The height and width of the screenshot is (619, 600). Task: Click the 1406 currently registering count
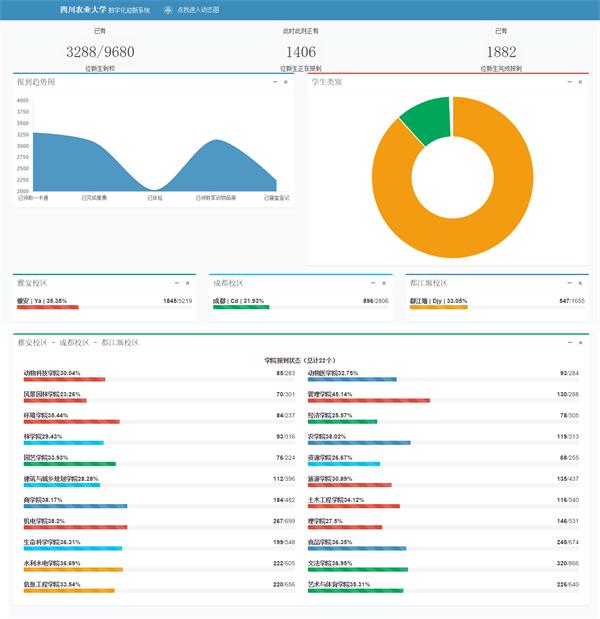[x=301, y=52]
